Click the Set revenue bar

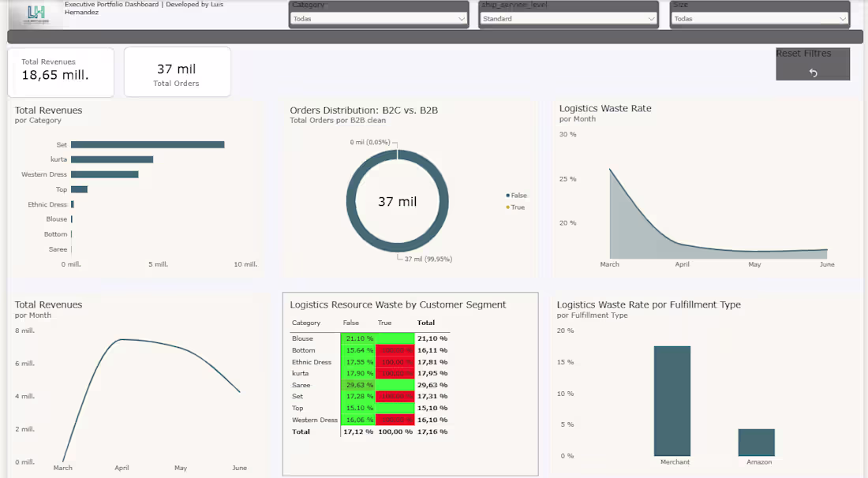(148, 144)
